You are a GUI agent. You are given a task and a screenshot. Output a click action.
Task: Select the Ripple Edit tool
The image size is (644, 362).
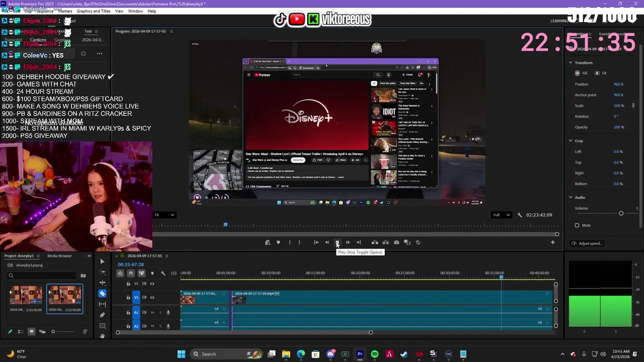[x=102, y=283]
